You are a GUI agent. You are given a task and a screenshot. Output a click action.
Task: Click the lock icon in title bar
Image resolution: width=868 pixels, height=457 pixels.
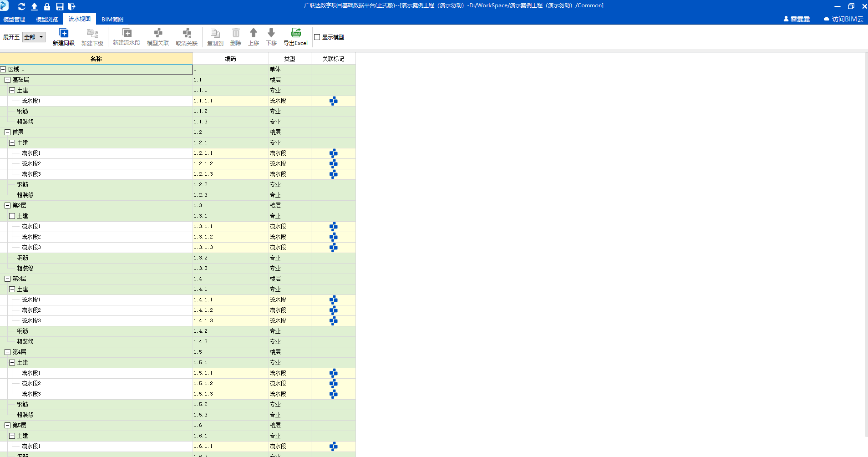47,6
